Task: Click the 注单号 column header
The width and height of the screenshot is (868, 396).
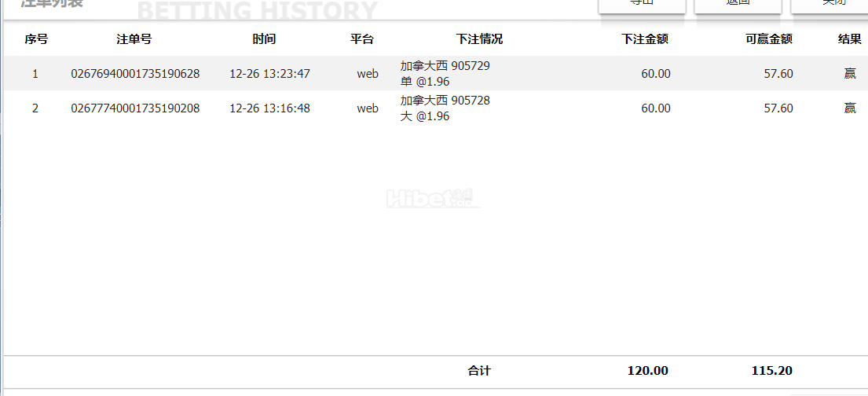Action: click(134, 39)
